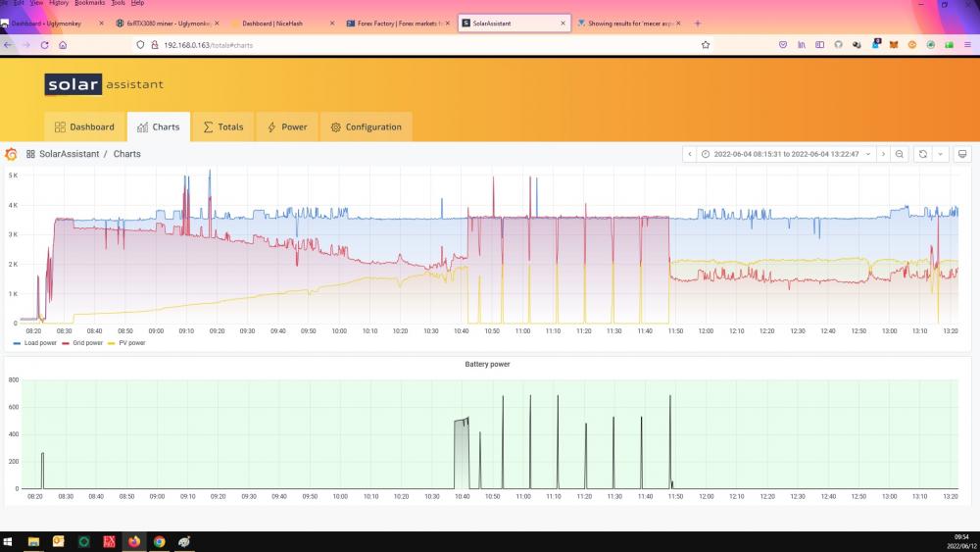
Task: Click the padlock site information icon
Action: tap(155, 45)
